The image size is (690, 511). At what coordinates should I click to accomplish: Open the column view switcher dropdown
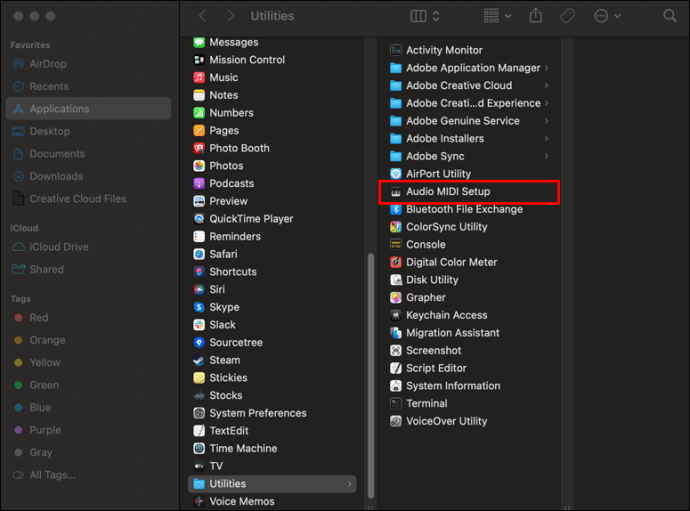click(x=425, y=16)
